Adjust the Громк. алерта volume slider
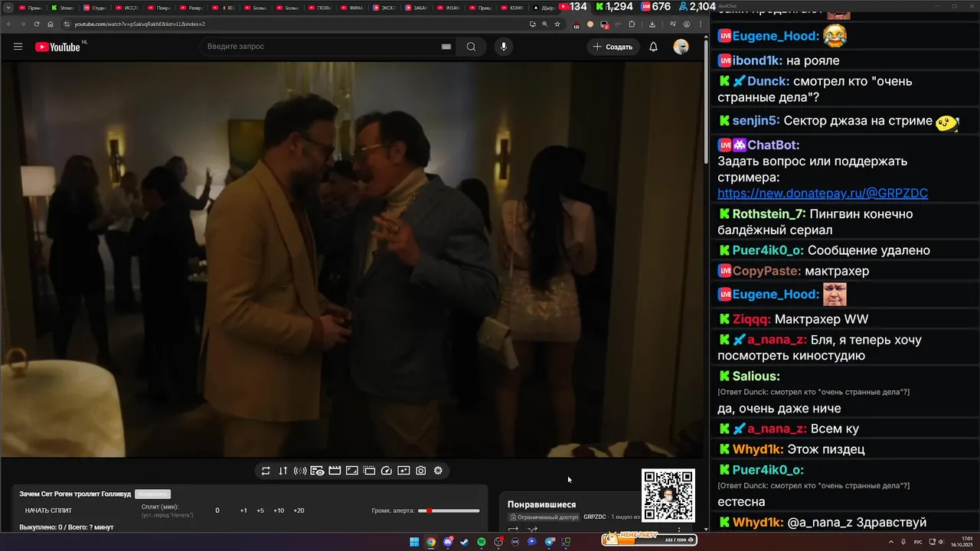The image size is (980, 551). pyautogui.click(x=449, y=510)
